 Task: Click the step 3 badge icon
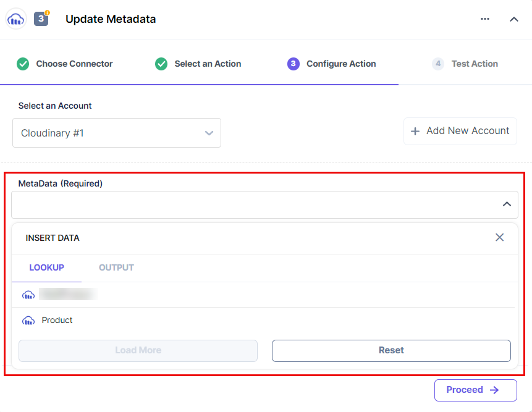click(x=41, y=19)
